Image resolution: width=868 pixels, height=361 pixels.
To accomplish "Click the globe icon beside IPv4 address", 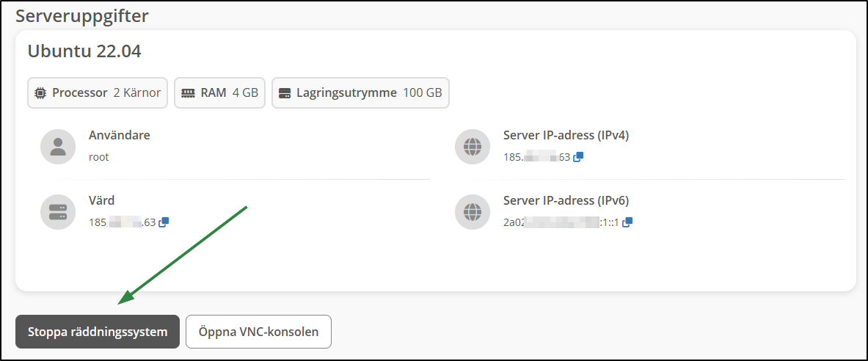I will click(x=473, y=146).
